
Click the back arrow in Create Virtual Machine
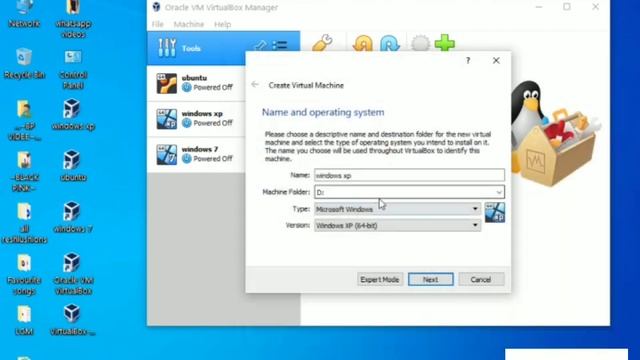[x=255, y=84]
